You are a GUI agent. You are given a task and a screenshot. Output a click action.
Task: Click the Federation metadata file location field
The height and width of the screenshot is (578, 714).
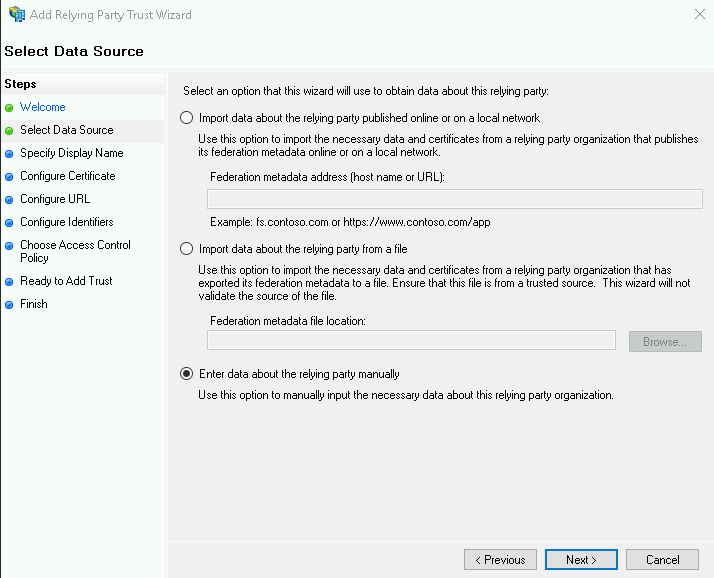pos(411,341)
